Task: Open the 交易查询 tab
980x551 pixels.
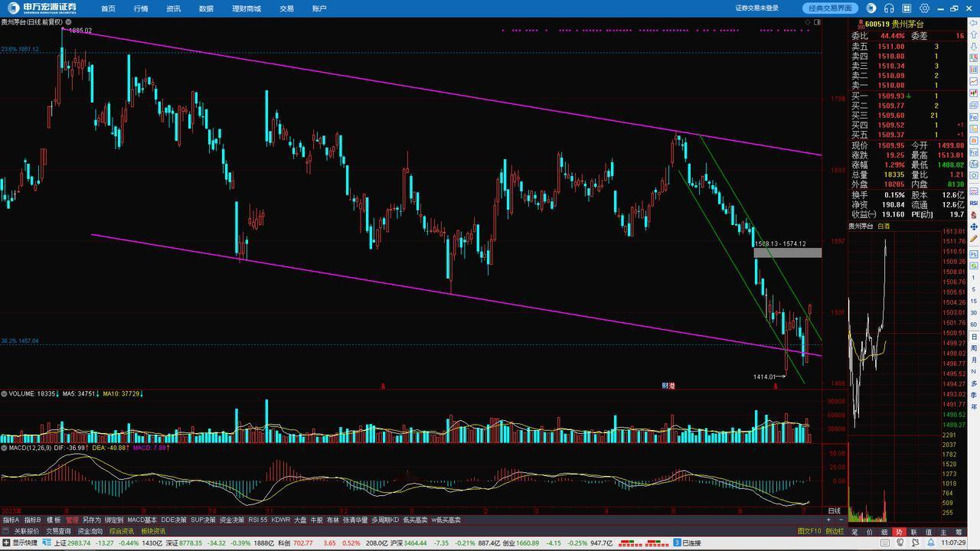Action: 58,531
